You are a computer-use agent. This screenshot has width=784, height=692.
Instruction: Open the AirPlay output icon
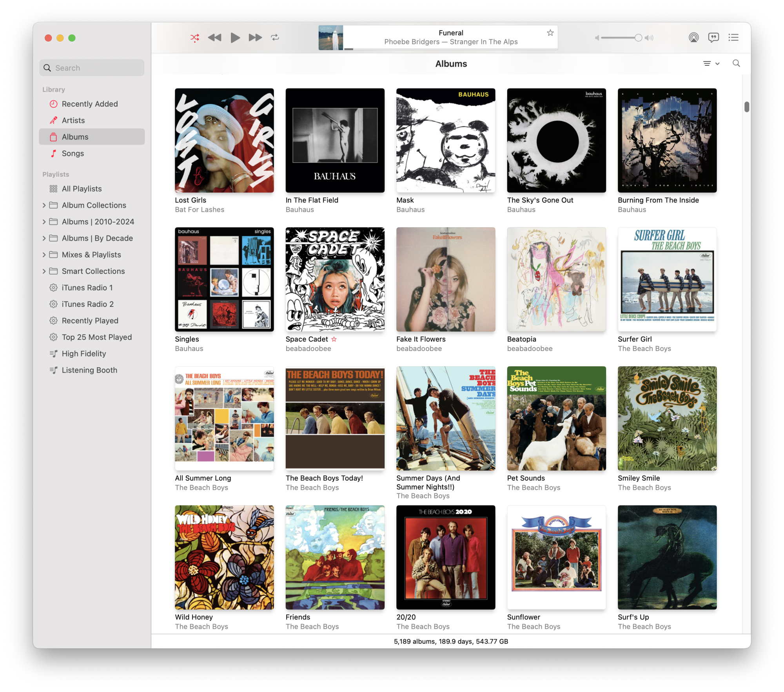[x=693, y=38]
